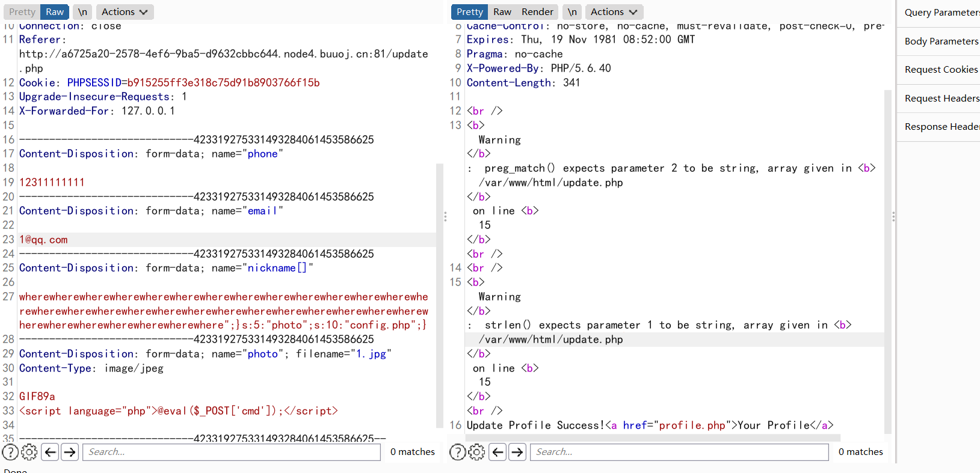This screenshot has height=473, width=980.
Task: Click the script eval($_POST['cmd']) payload line
Action: click(179, 411)
